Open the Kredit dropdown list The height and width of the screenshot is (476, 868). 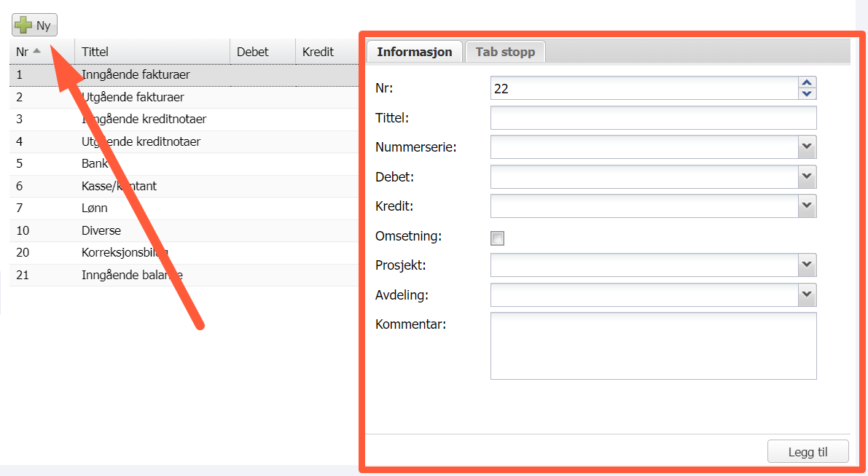point(807,206)
